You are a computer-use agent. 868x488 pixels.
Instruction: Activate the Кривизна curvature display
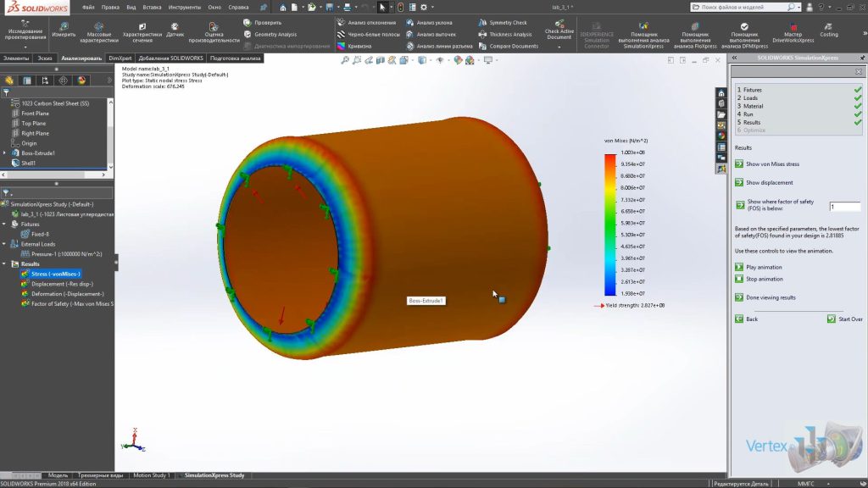tap(354, 46)
